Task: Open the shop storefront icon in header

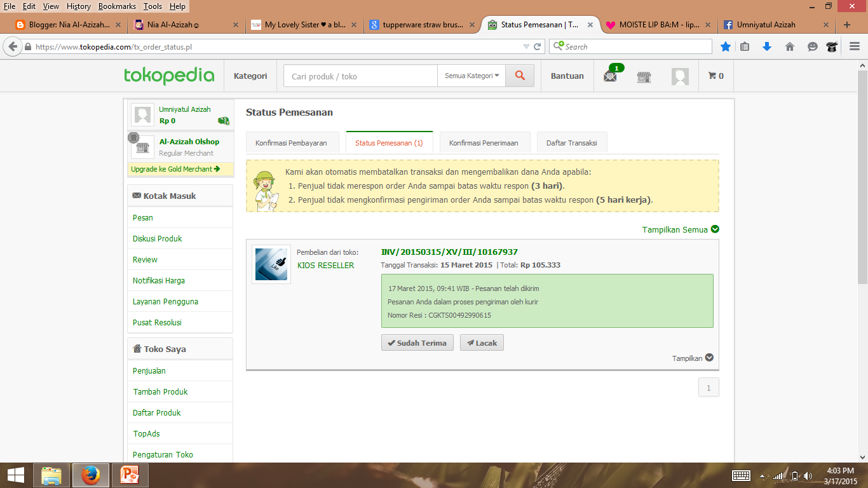Action: pyautogui.click(x=644, y=77)
